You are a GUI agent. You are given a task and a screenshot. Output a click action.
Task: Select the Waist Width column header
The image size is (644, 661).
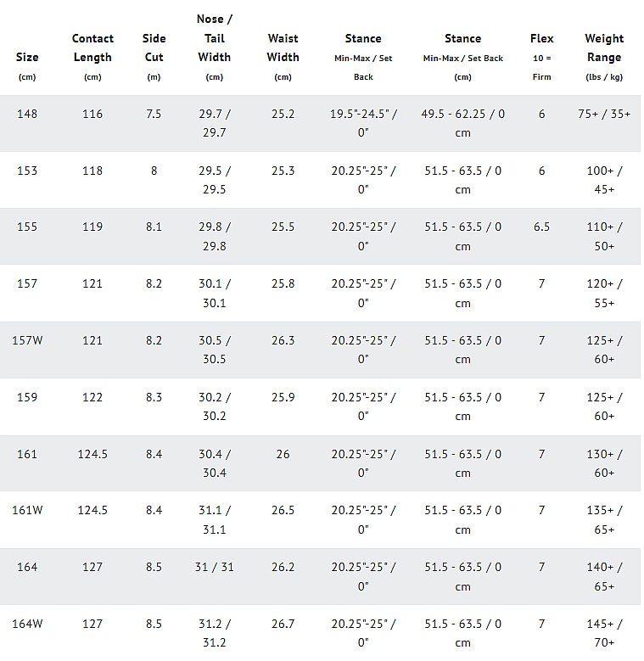point(283,48)
